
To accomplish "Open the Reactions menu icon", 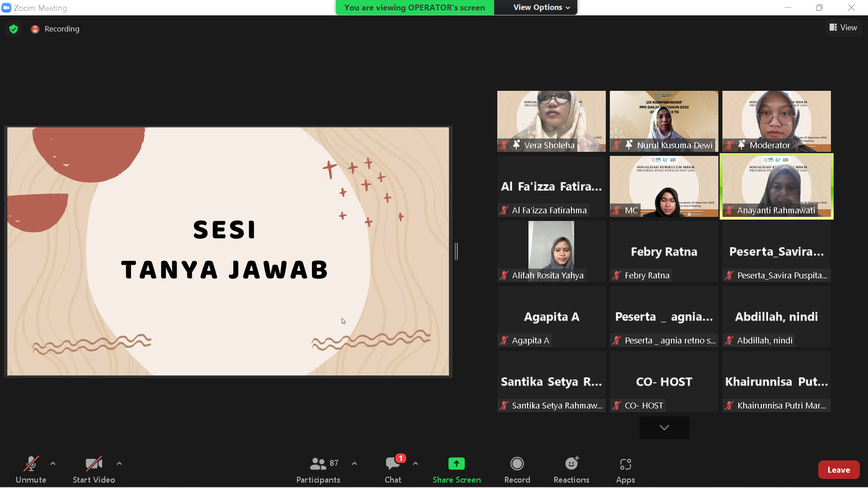I will point(571,464).
